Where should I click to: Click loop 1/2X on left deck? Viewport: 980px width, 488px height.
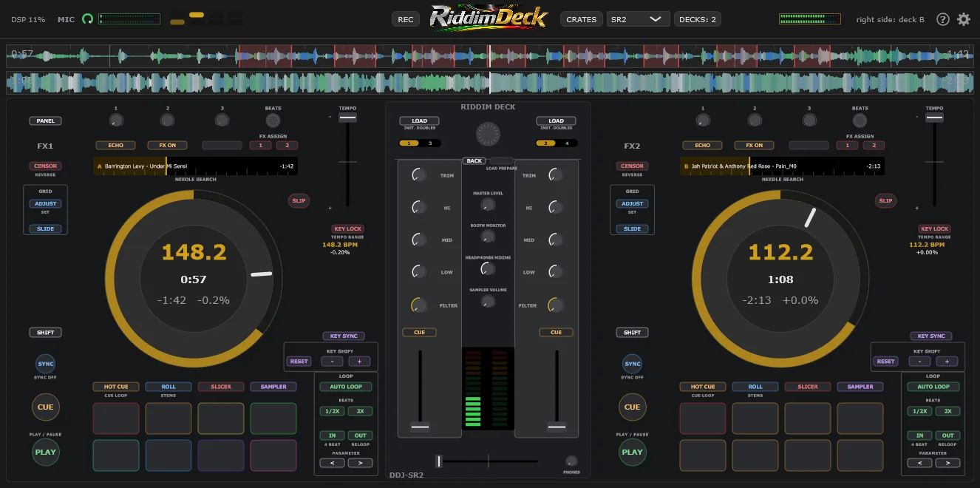click(332, 411)
